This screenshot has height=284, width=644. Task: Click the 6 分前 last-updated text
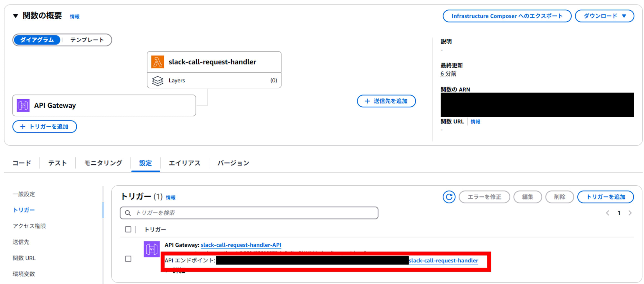pos(449,73)
